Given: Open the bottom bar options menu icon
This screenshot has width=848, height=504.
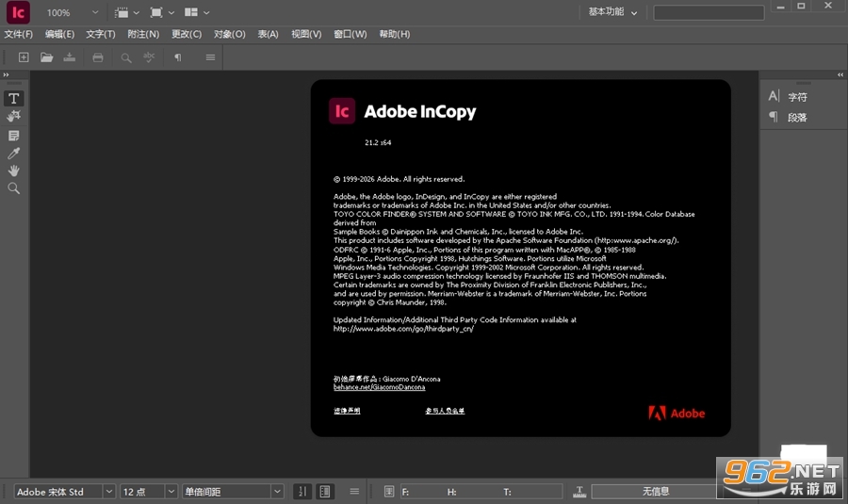Looking at the screenshot, I should [x=354, y=492].
